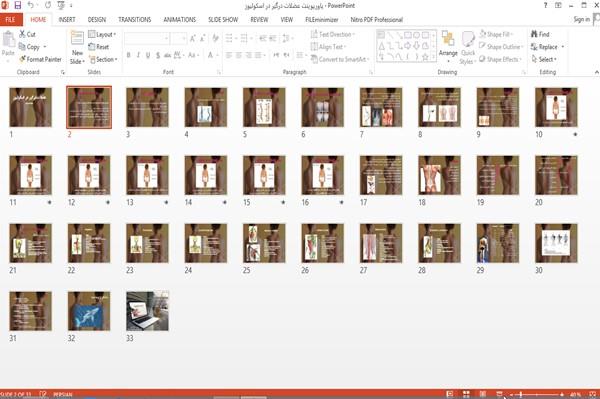The image size is (600, 399).
Task: Open the Nitro PDF Professional tab
Action: (x=377, y=20)
